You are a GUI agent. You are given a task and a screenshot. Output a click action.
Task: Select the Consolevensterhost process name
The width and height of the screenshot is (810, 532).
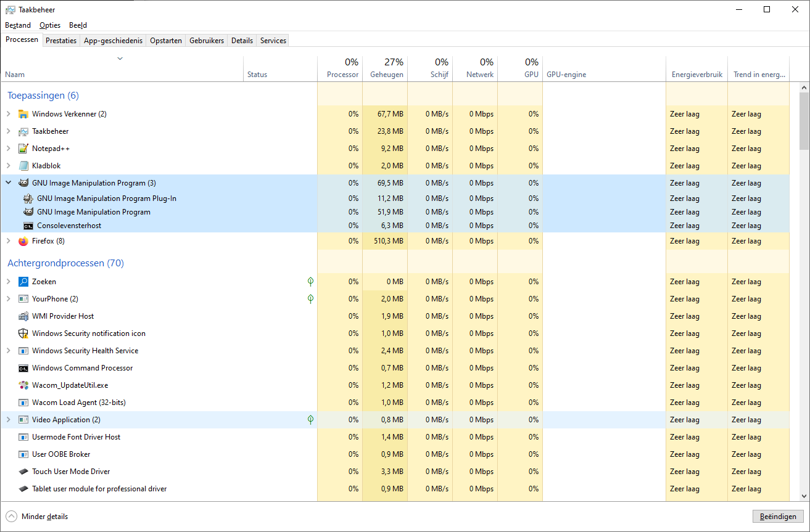(69, 226)
